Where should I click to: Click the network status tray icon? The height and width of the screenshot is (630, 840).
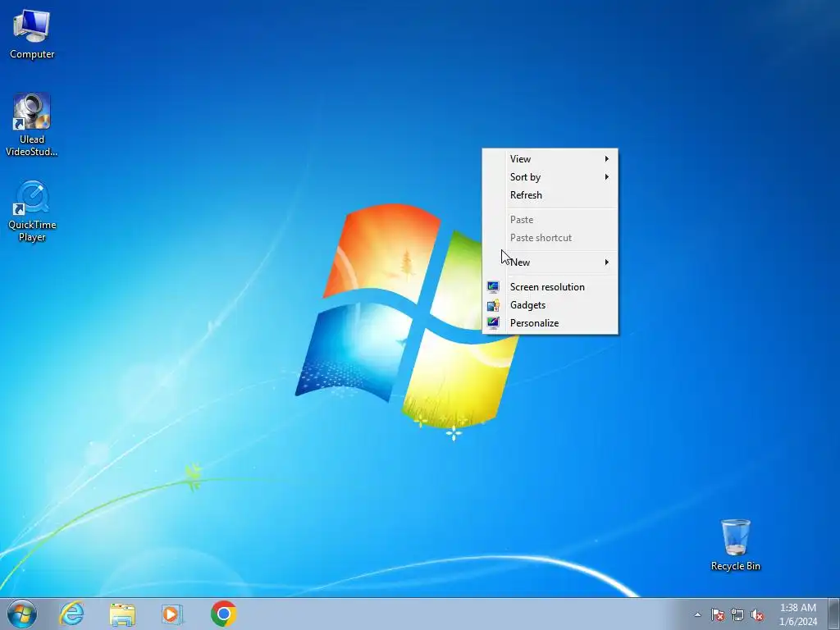[x=737, y=614]
